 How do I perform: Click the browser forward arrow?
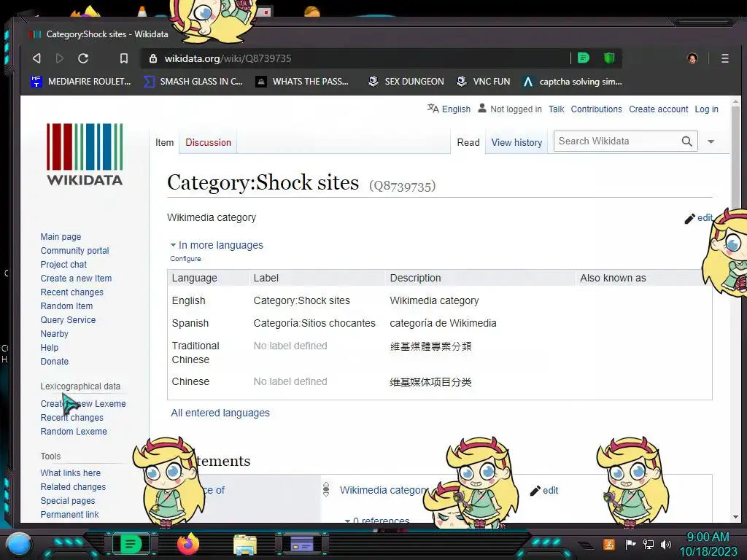60,58
